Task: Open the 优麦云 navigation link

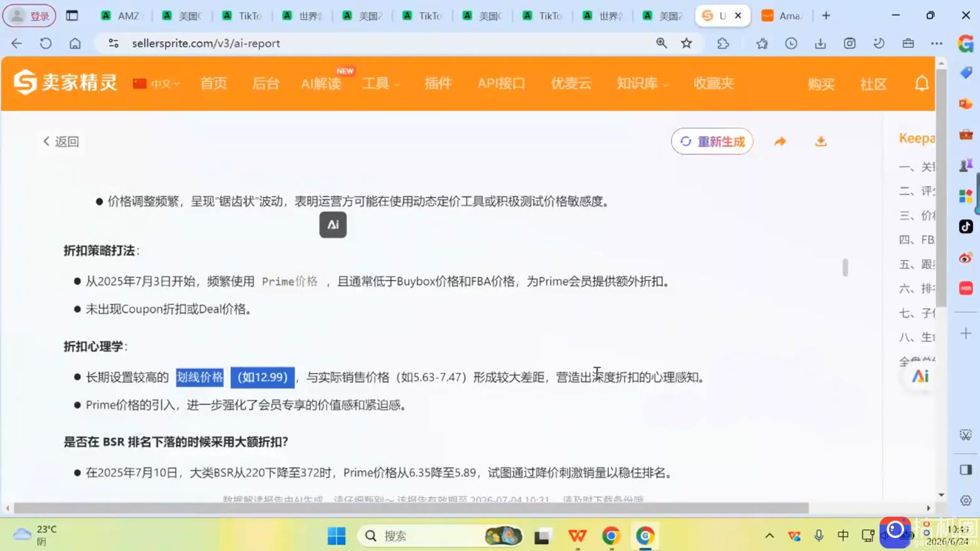Action: coord(571,83)
